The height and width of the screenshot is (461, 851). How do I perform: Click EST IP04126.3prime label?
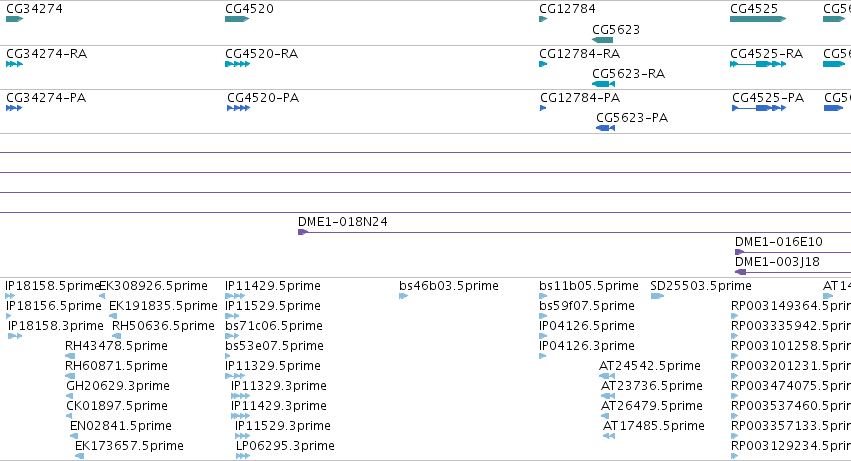coord(587,346)
